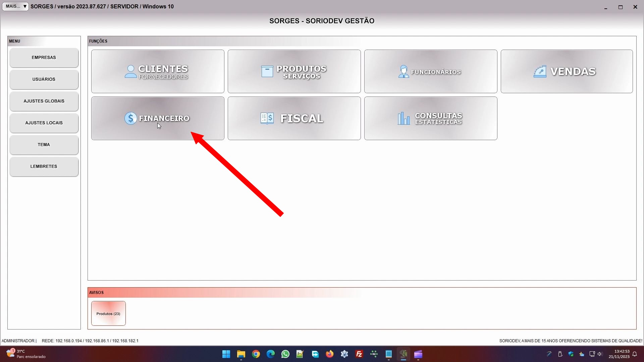644x362 pixels.
Task: Click the REDE IP addresses status text
Action: (x=90, y=341)
